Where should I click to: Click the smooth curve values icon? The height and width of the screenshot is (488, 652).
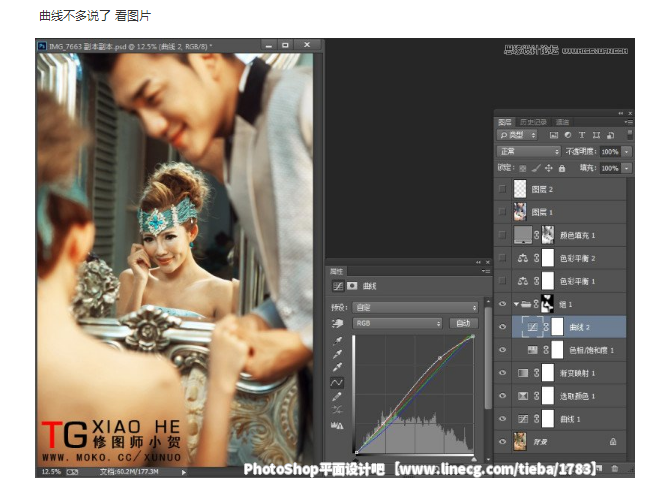[x=337, y=410]
